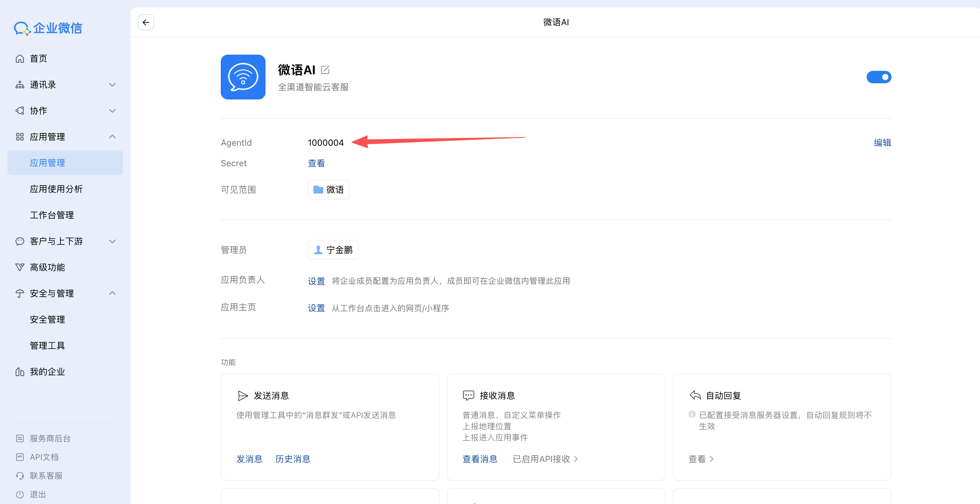Click the 协作 collaboration icon
The image size is (980, 504).
coord(20,110)
